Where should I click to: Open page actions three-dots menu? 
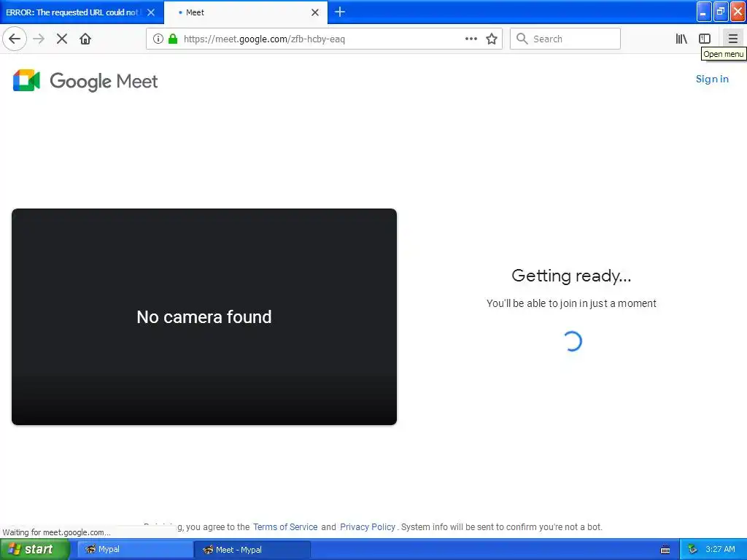click(471, 39)
